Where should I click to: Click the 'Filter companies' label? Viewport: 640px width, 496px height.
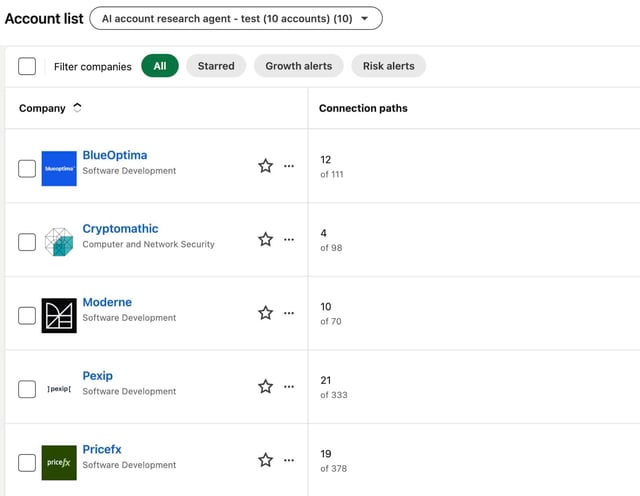[93, 67]
